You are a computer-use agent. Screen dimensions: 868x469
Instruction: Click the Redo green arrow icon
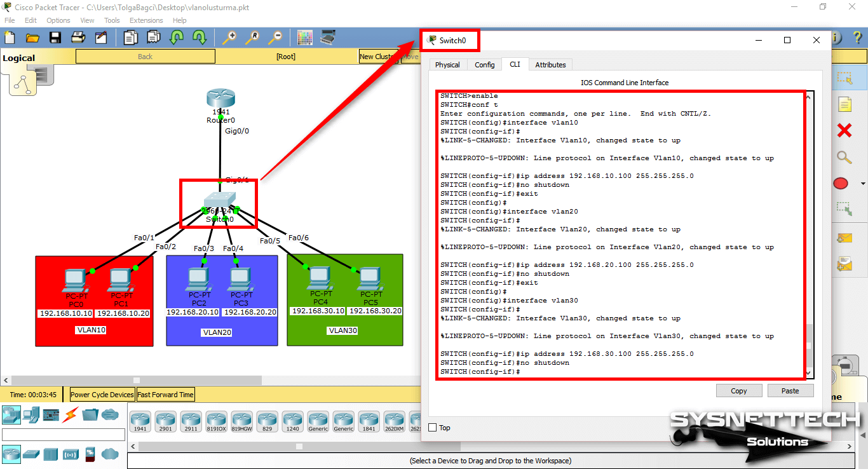click(x=199, y=37)
